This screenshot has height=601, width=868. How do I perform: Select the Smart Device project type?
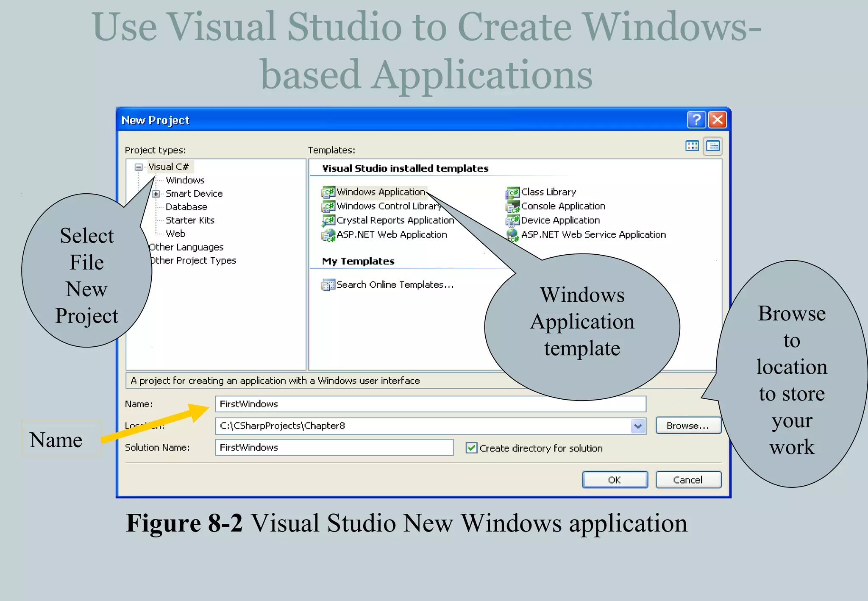coord(194,194)
